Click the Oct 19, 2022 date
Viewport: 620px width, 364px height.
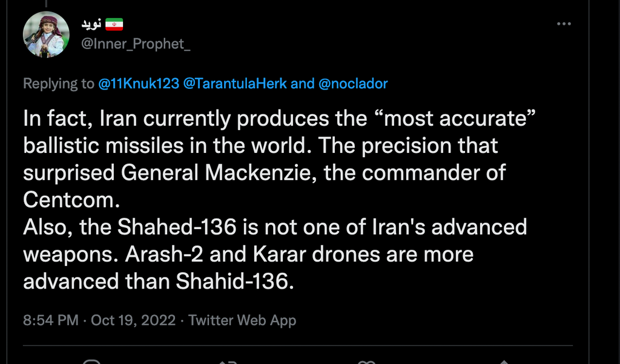click(133, 320)
